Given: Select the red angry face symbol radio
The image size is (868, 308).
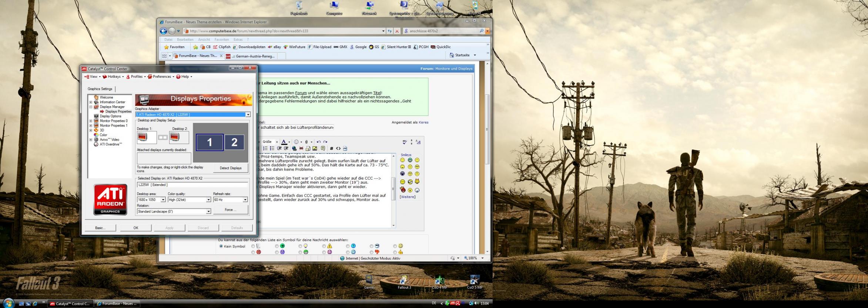Looking at the screenshot, I should click(253, 252).
